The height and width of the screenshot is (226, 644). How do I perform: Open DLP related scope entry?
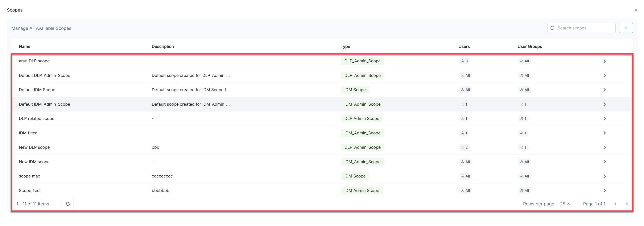click(37, 119)
